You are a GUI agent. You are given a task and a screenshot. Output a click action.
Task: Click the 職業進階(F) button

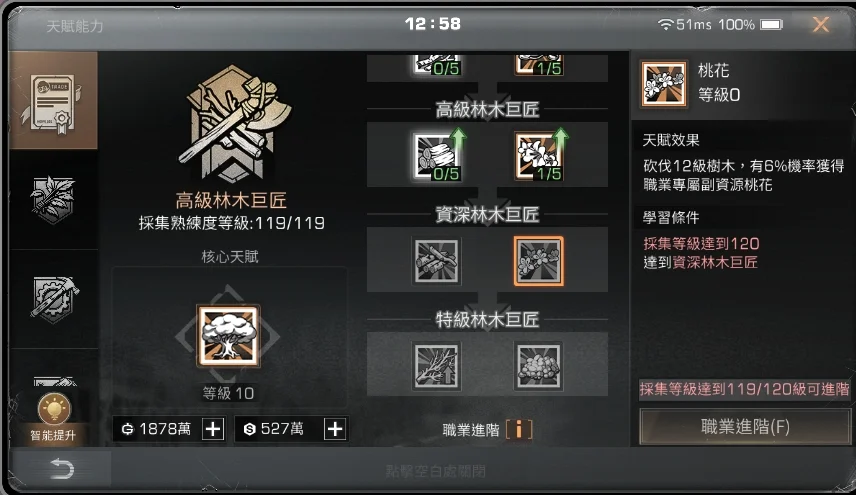click(x=745, y=427)
